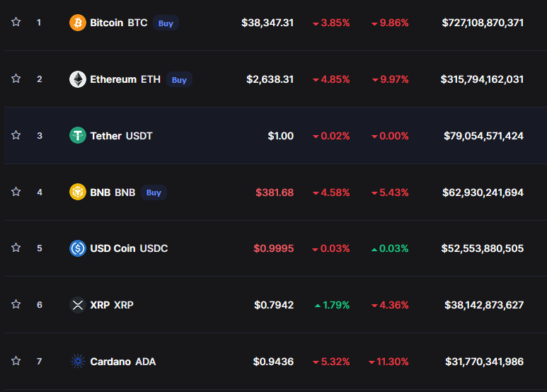Click the Ethereum diamond logo icon
Screen dimensions: 547x392
point(78,79)
